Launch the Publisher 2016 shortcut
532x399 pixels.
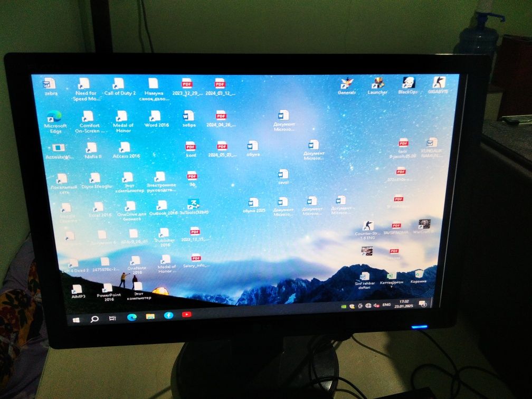[x=165, y=237]
